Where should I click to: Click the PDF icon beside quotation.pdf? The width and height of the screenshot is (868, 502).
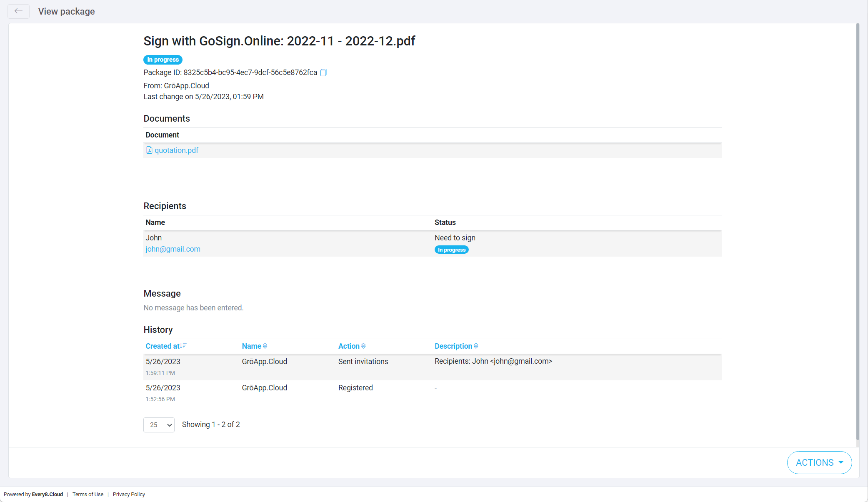click(149, 150)
